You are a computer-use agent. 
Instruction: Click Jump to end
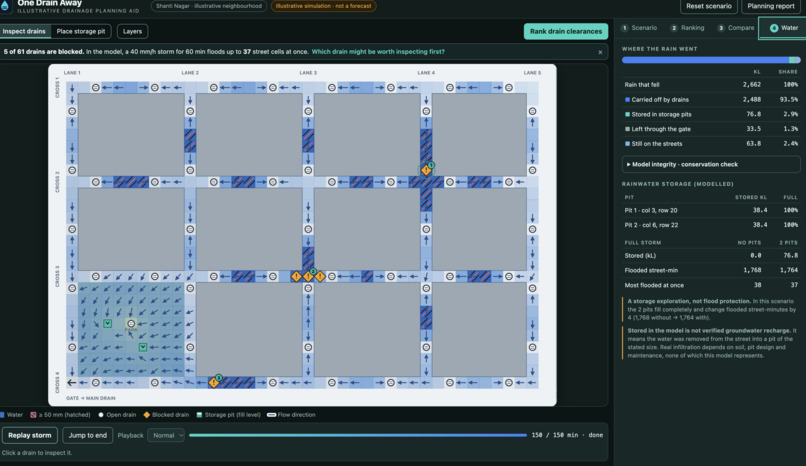point(88,435)
